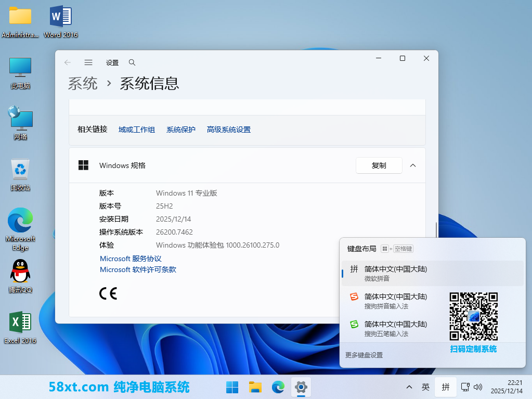The image size is (532, 399).
Task: Open 更多键盘设置 in keyboard flyout
Action: [x=364, y=355]
